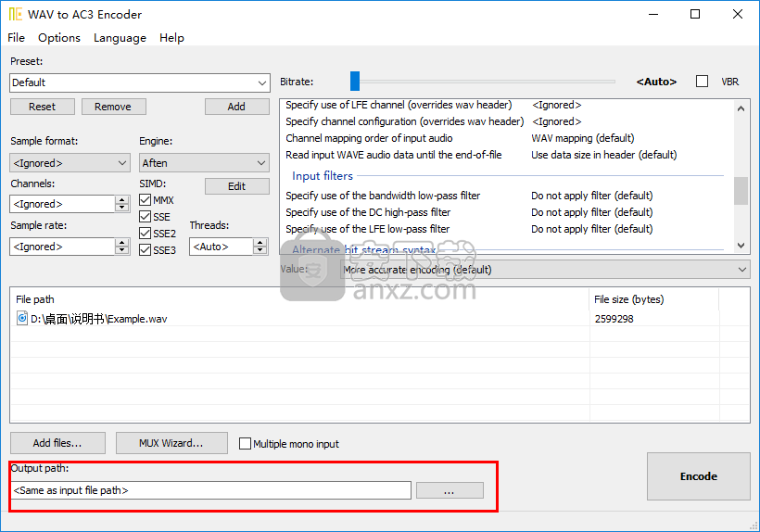Click the <Auto> bitrate value label
The width and height of the screenshot is (760, 532).
tap(656, 82)
